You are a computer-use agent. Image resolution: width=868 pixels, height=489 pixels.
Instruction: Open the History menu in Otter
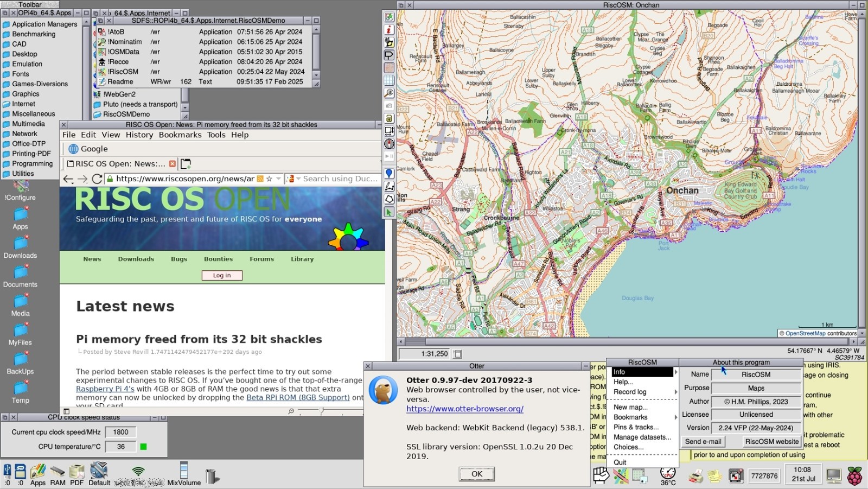click(139, 135)
